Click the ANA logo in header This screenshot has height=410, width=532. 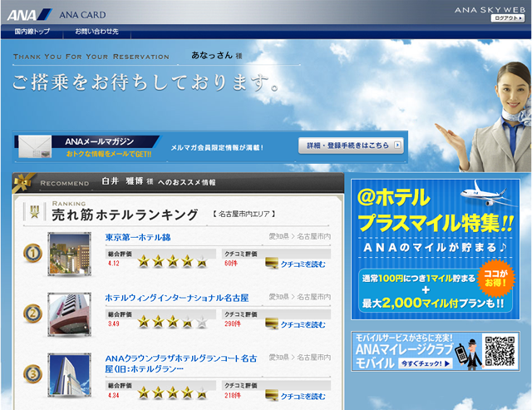(x=29, y=14)
